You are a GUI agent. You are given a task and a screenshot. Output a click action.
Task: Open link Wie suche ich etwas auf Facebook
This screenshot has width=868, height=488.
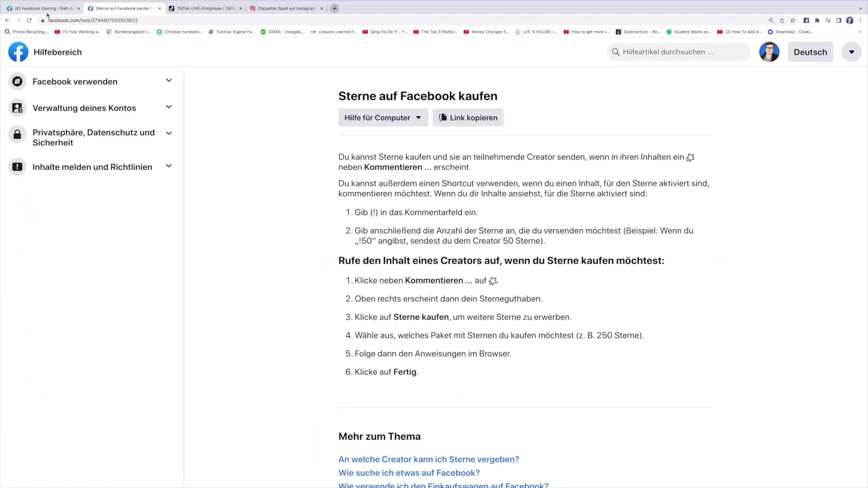409,473
